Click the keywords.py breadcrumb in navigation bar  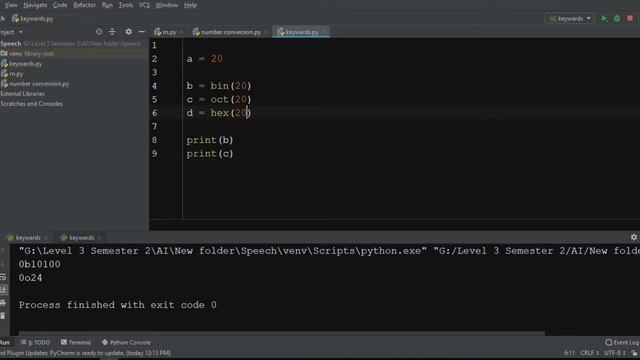[33, 18]
